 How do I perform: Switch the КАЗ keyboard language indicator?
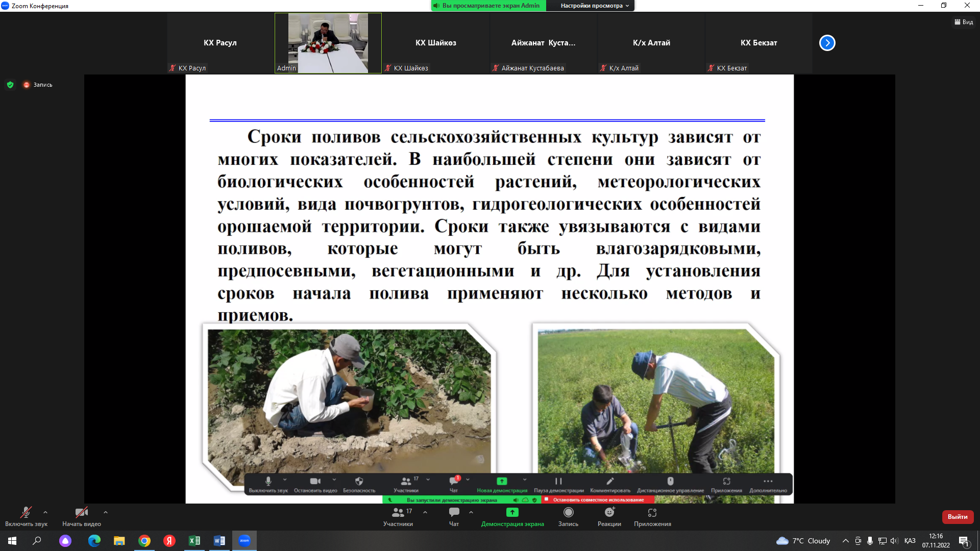pos(910,541)
